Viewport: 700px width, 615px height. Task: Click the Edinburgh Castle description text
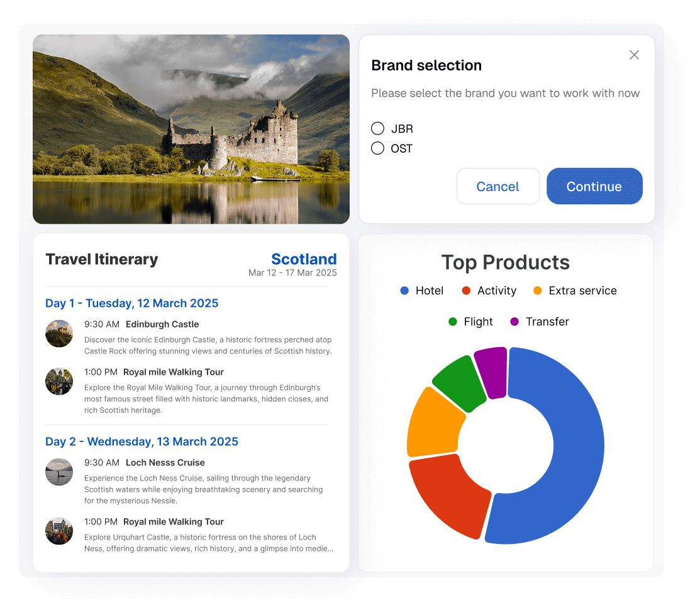click(208, 345)
